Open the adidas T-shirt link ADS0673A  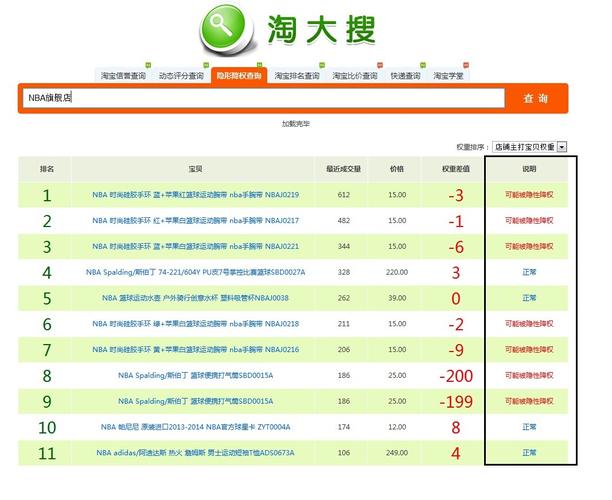pyautogui.click(x=196, y=453)
